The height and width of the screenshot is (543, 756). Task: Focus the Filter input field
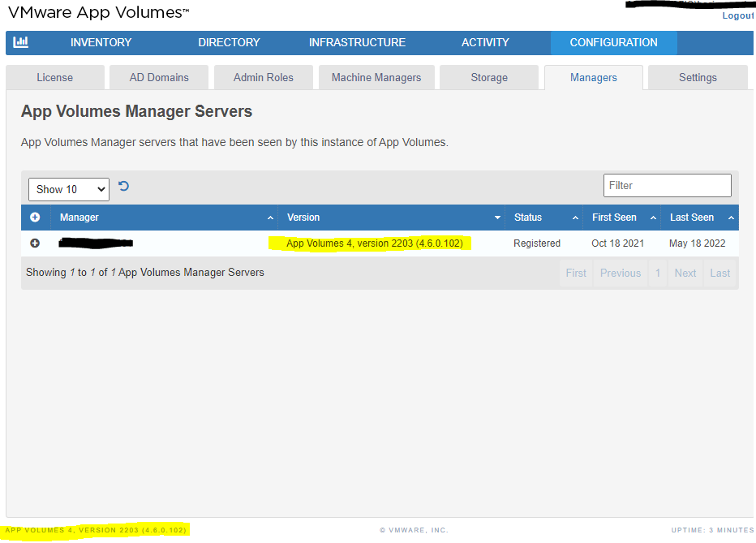click(668, 185)
